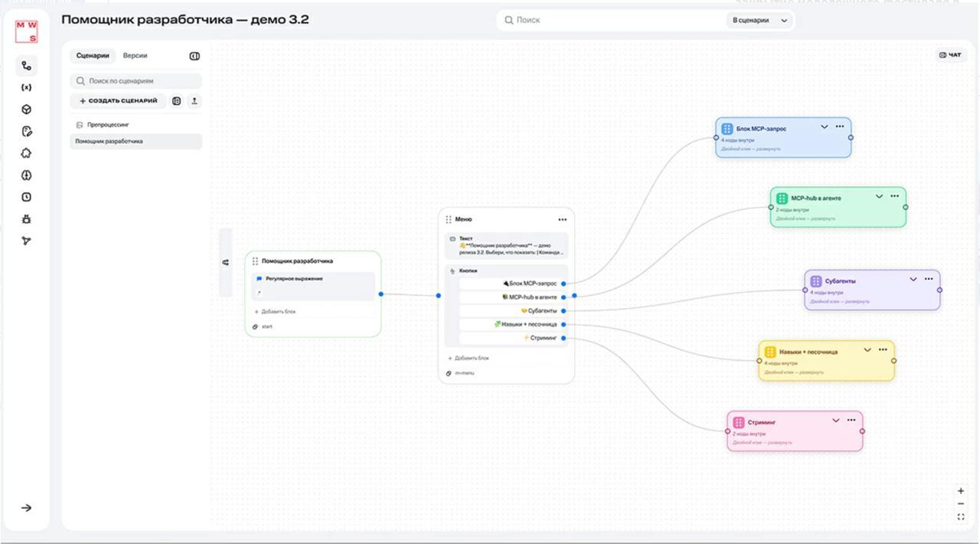The height and width of the screenshot is (544, 980).
Task: Toggle the scenarios panel collapse icon
Action: pos(194,56)
